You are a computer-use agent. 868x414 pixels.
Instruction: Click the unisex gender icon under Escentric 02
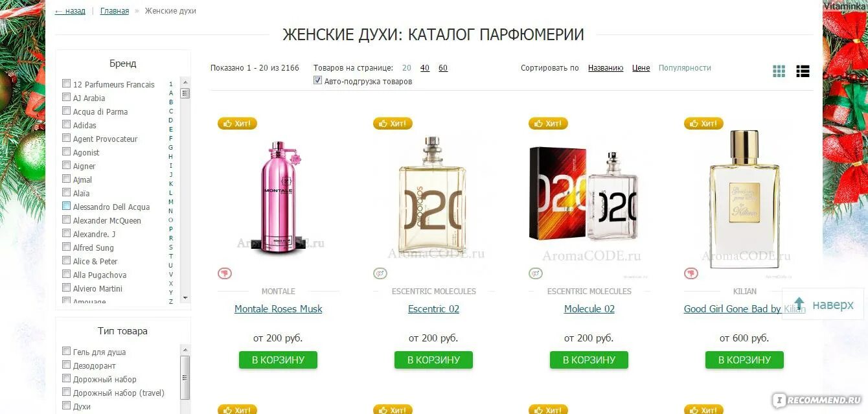[x=380, y=273]
